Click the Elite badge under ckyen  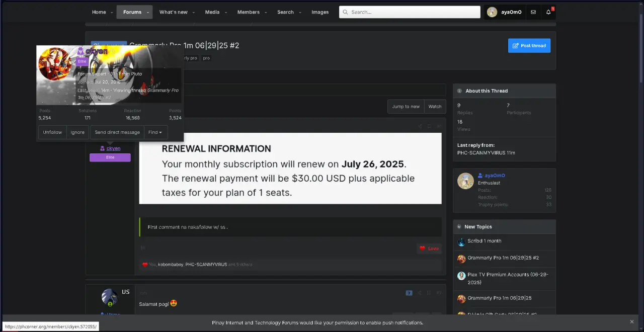[110, 157]
